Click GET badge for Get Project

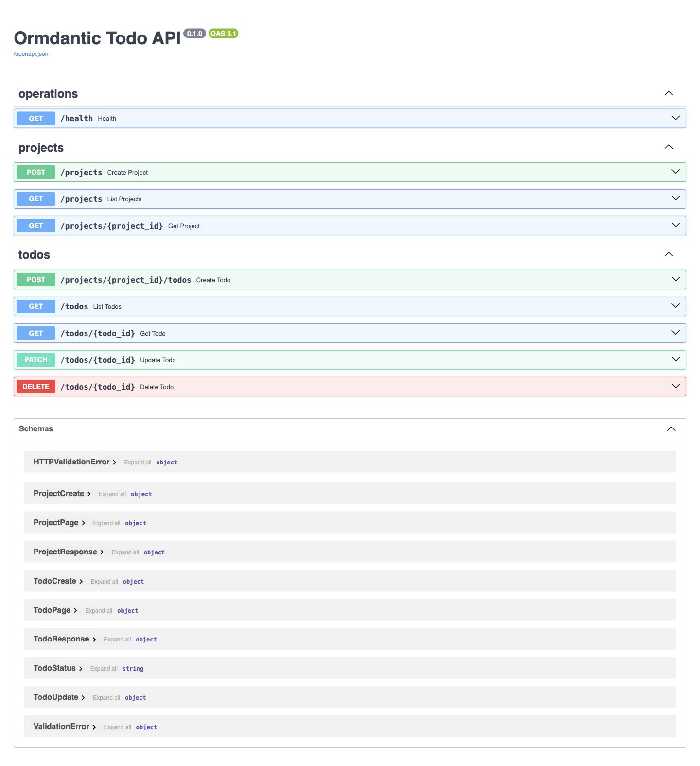point(36,226)
